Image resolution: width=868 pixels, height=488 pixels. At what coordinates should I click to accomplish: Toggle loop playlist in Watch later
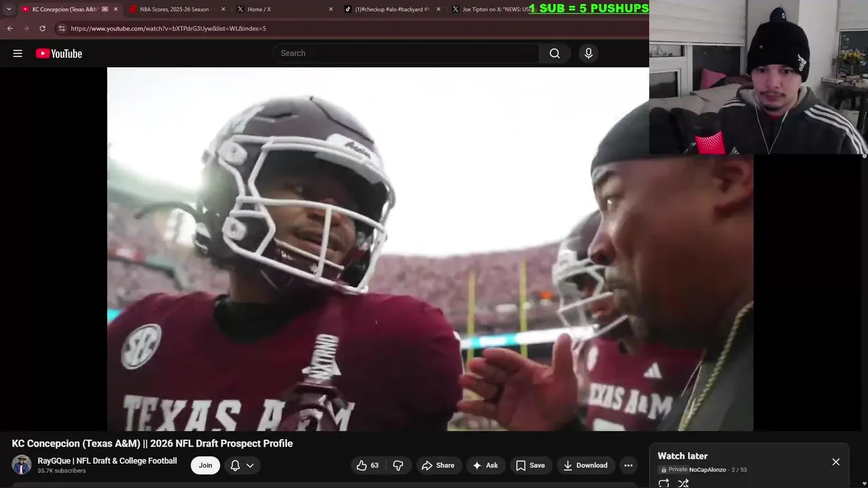coord(664,483)
